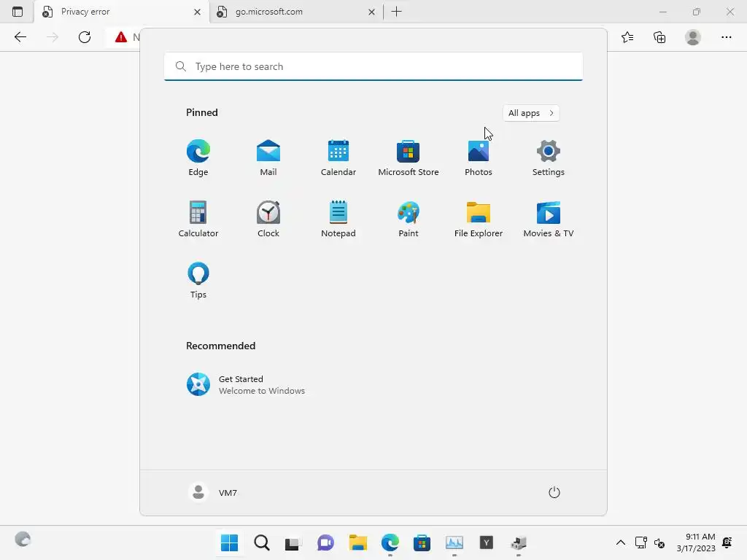Close the go.microsoft.com tab

tap(371, 12)
